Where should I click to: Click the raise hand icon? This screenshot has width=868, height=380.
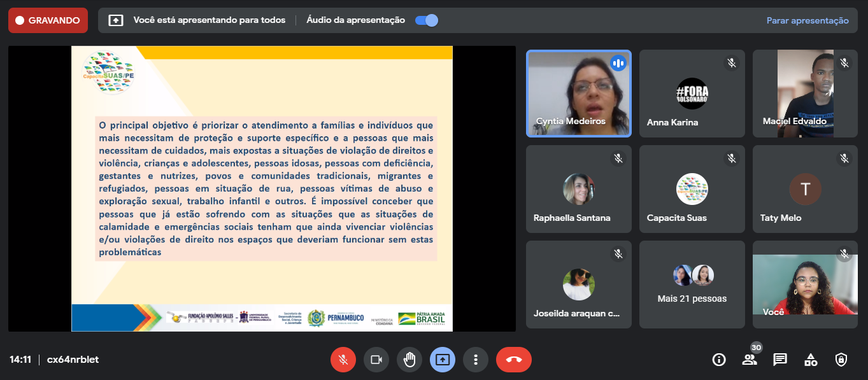[x=409, y=360]
